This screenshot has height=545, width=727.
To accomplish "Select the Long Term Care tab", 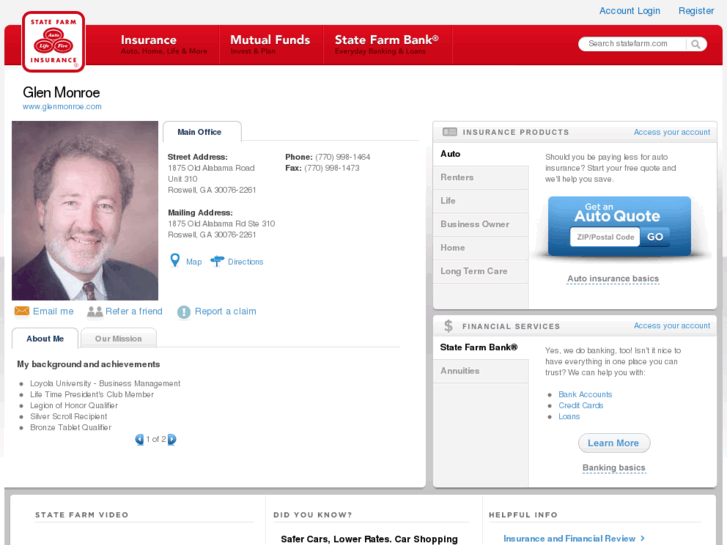I will (x=481, y=271).
